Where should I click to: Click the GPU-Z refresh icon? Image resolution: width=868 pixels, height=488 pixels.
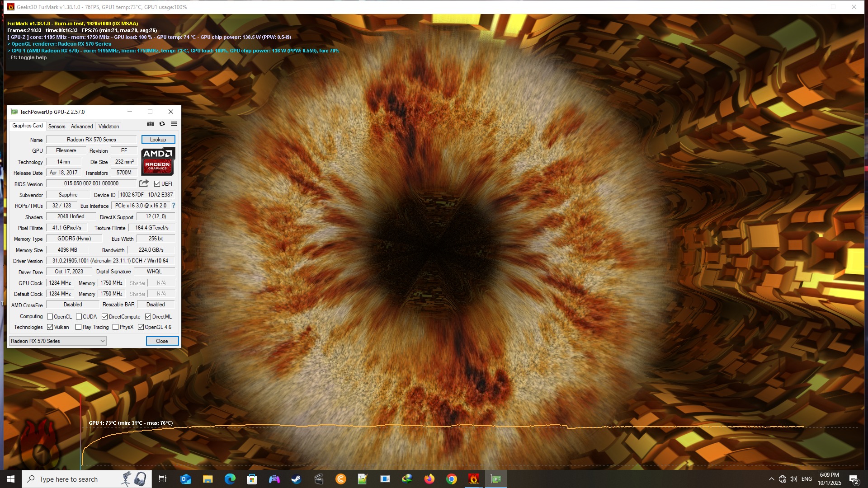(162, 124)
